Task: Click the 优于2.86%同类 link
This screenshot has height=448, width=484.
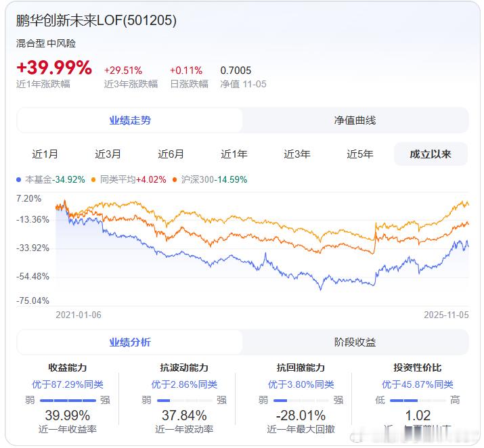Action: 184,384
